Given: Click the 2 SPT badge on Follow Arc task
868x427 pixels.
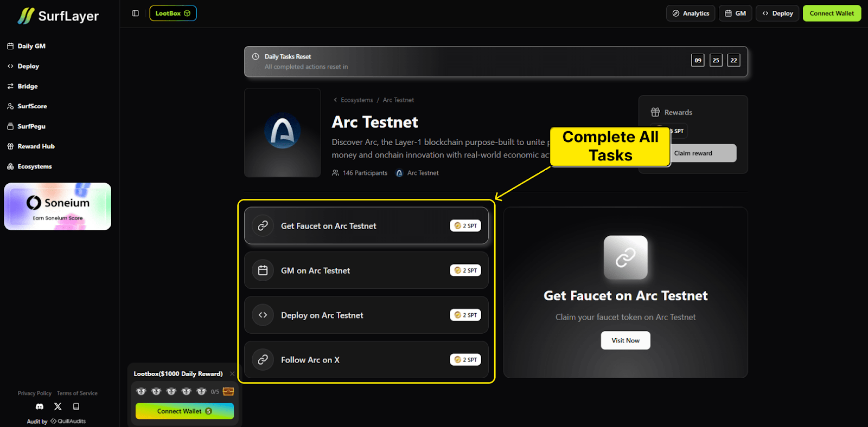Looking at the screenshot, I should coord(465,360).
